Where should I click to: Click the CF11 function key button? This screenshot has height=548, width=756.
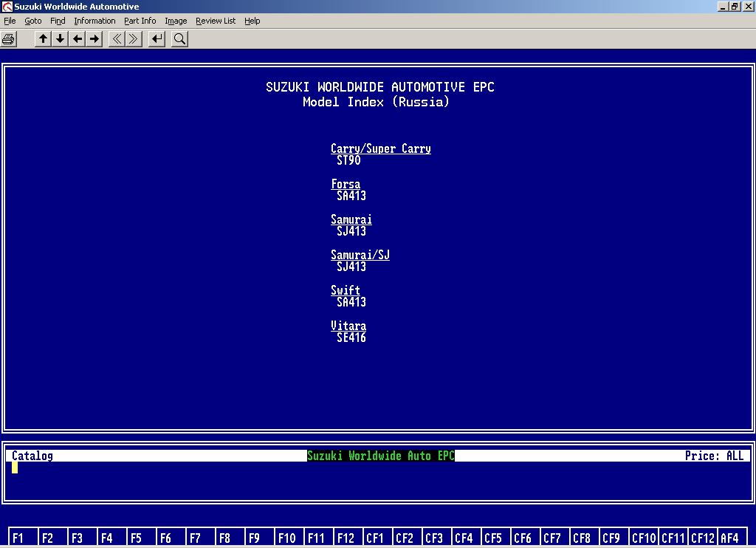point(673,538)
